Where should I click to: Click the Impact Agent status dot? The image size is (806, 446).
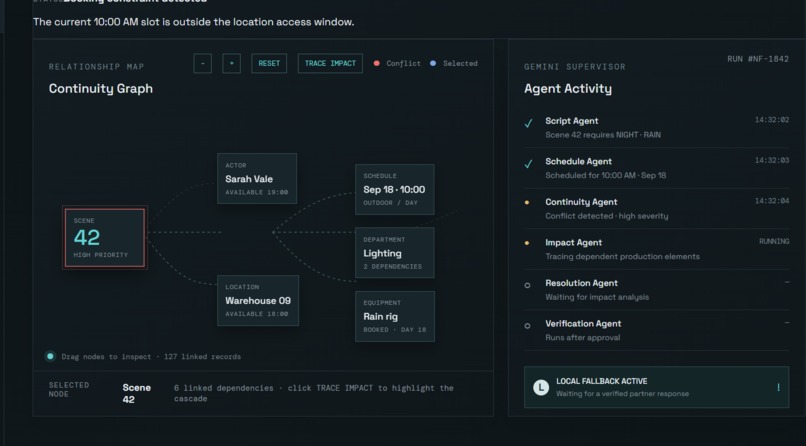pos(527,243)
